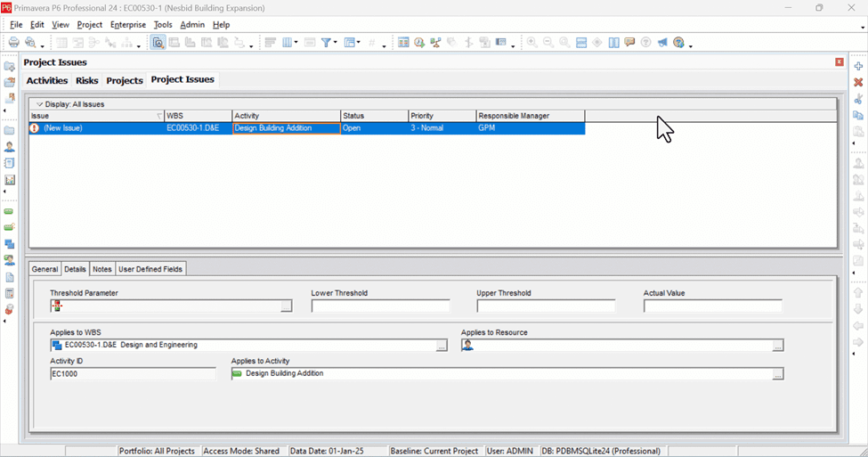The width and height of the screenshot is (868, 457).
Task: Click 'Data Date: 01-Jan-25' in status bar
Action: [x=327, y=451]
